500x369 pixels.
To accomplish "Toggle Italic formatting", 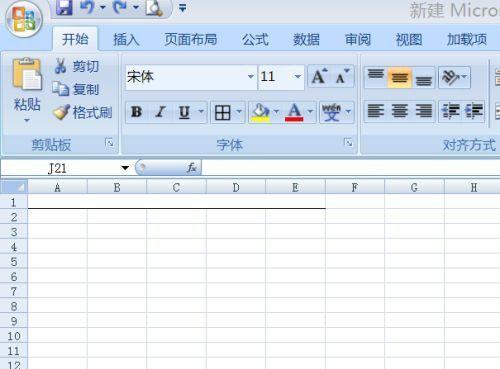I will (x=160, y=112).
